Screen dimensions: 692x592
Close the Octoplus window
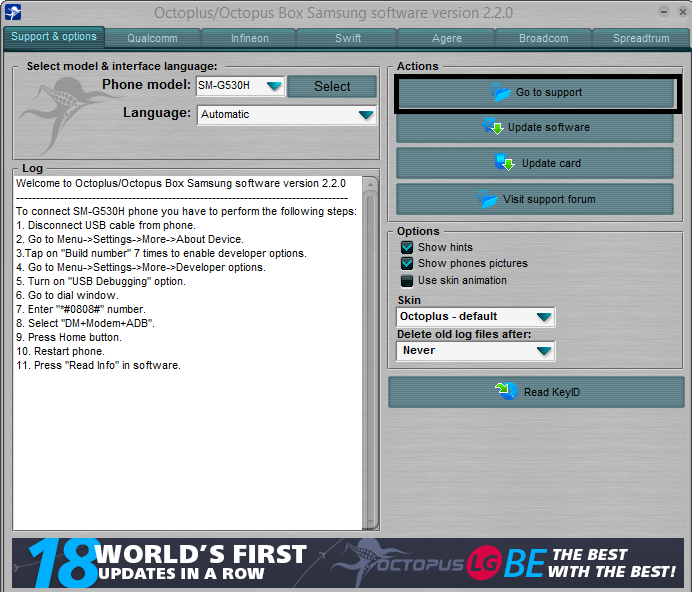pos(683,12)
